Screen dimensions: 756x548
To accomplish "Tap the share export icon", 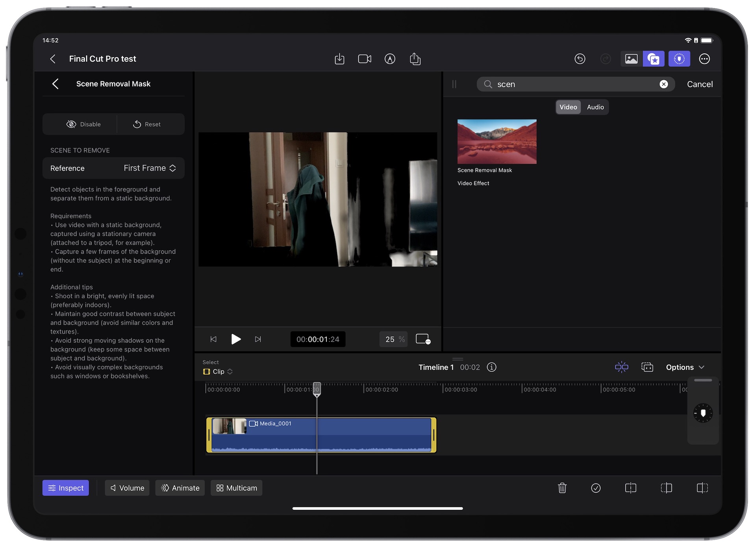I will click(415, 59).
